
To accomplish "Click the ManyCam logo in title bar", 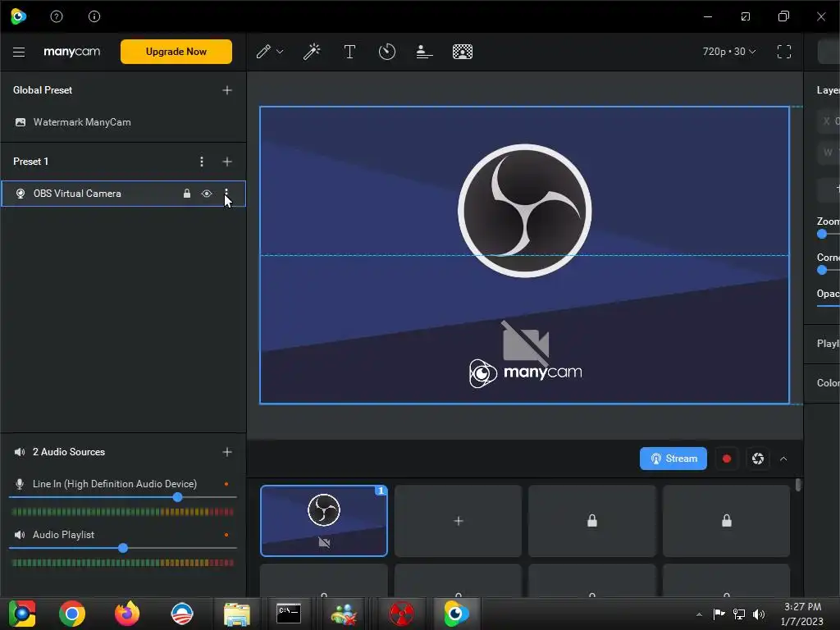I will [x=18, y=16].
